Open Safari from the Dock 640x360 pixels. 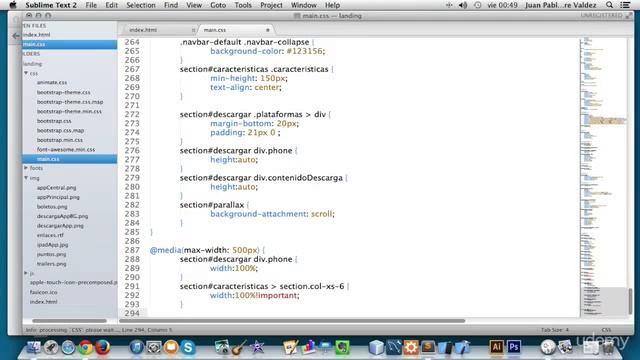[68, 347]
